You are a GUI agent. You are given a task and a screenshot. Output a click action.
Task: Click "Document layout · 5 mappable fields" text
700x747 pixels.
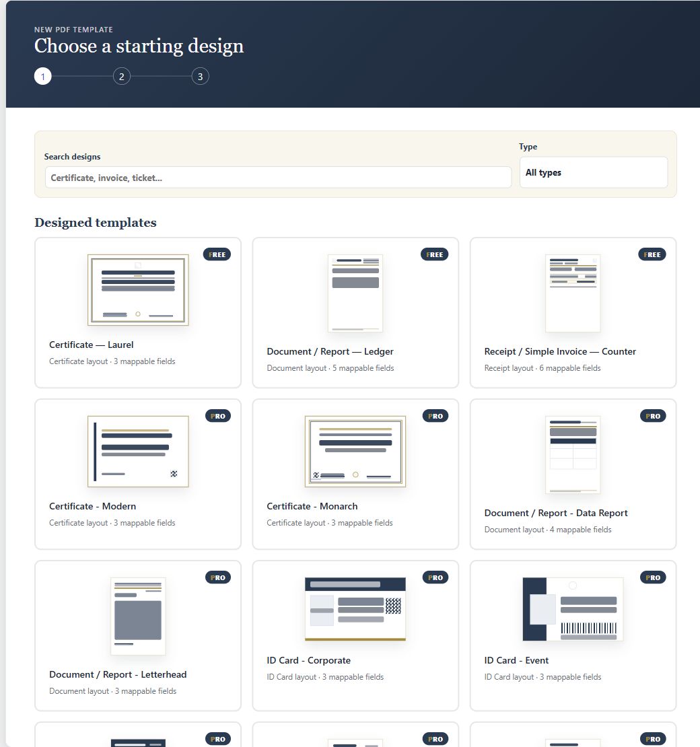pos(330,368)
